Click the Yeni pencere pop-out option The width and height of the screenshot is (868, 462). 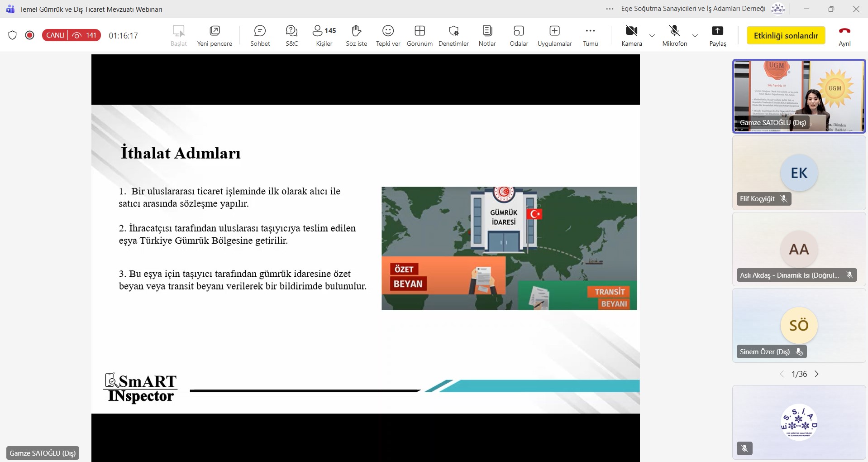click(x=215, y=35)
